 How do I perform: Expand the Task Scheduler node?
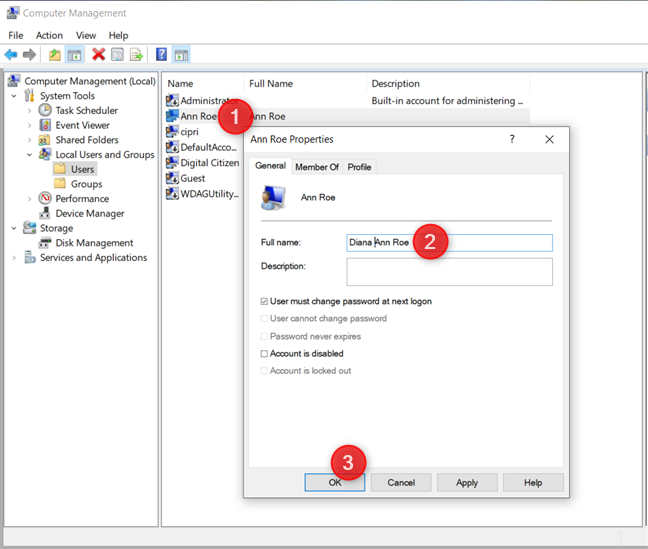29,111
